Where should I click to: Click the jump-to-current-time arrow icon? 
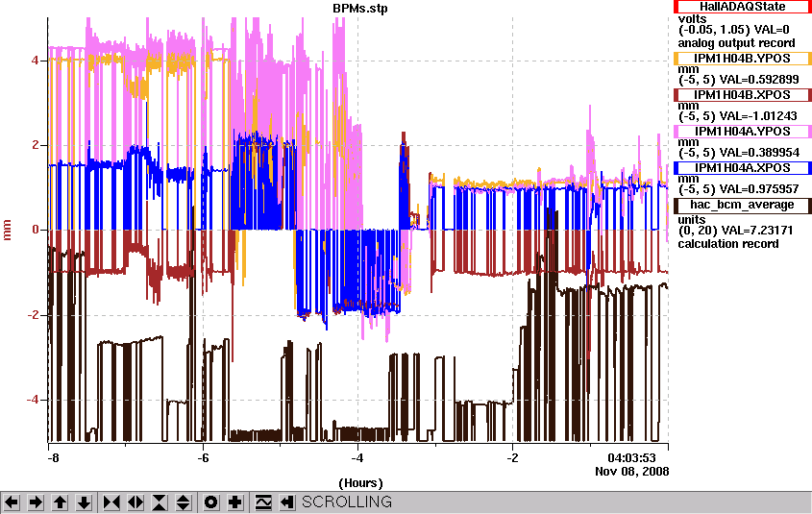pyautogui.click(x=287, y=502)
